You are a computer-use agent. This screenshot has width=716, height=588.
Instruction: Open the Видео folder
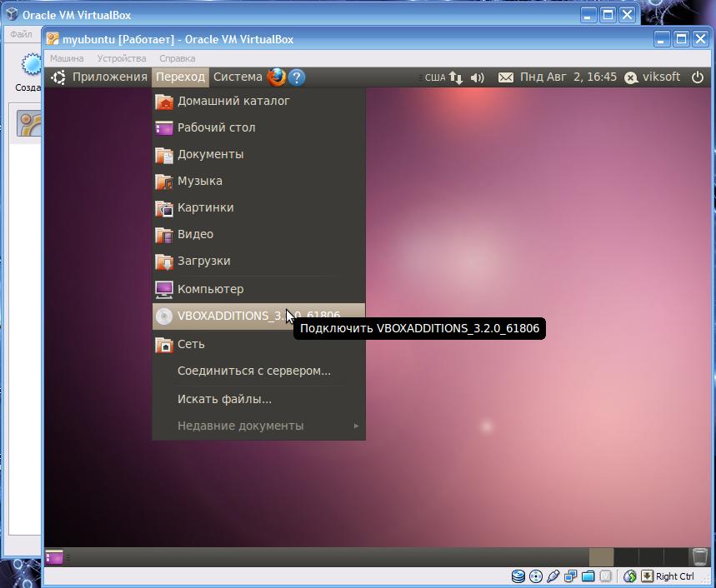[258, 235]
